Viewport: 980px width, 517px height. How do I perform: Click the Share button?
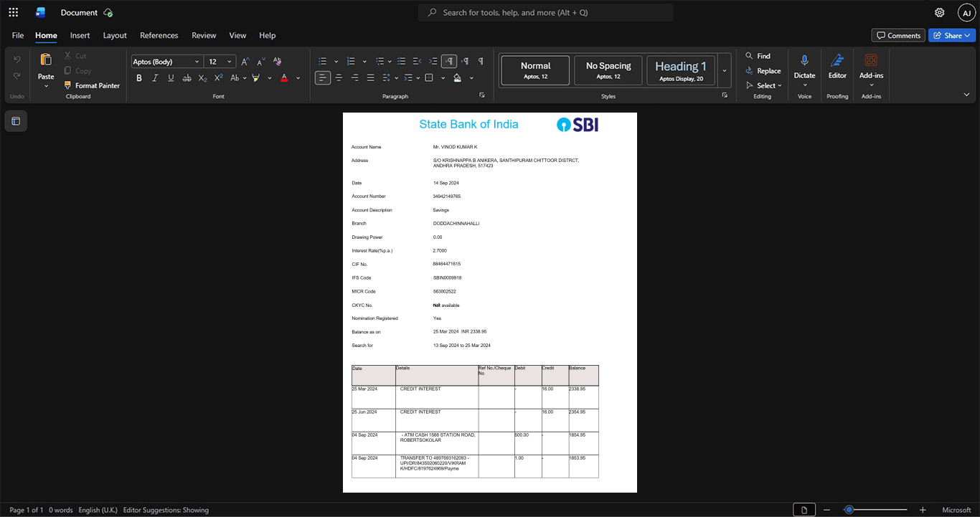952,35
